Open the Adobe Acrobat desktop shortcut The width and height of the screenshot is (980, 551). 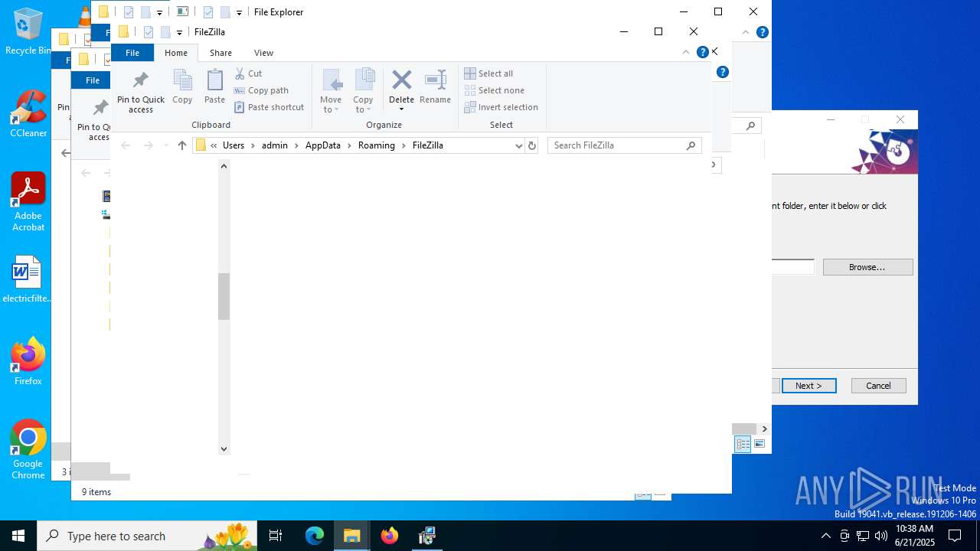(x=28, y=202)
